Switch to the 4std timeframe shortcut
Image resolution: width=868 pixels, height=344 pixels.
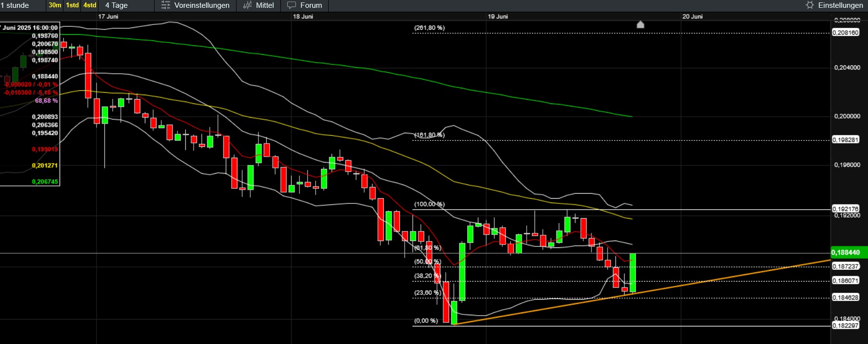pos(90,5)
